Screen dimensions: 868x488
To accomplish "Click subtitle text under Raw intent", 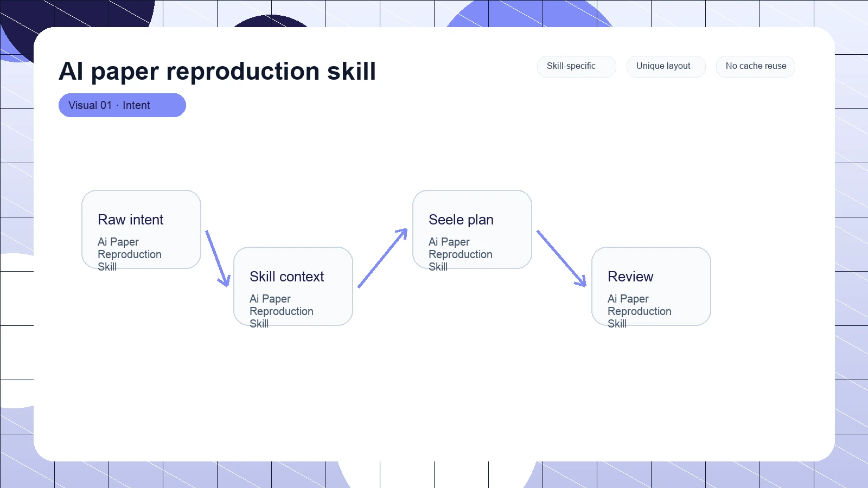I will click(x=130, y=254).
